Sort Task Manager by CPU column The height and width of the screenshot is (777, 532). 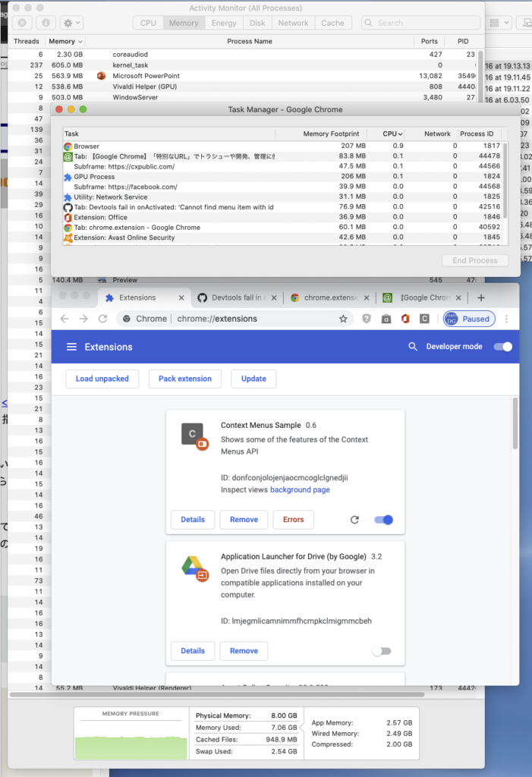click(x=392, y=134)
